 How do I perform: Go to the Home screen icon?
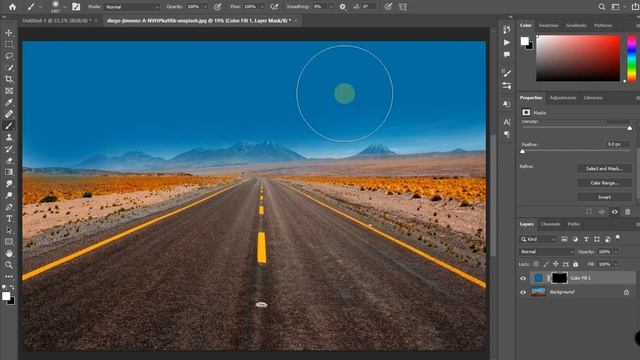coord(13,7)
